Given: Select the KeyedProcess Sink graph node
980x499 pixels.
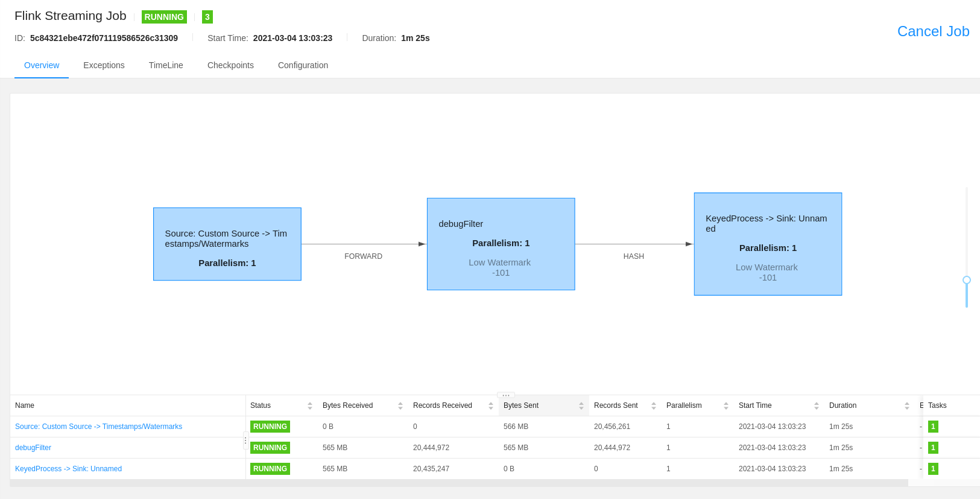Looking at the screenshot, I should tap(768, 244).
